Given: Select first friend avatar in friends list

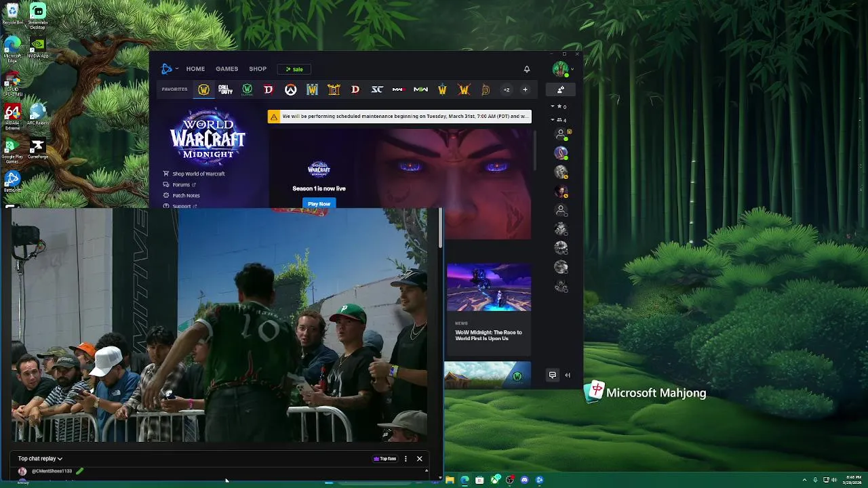Looking at the screenshot, I should tap(561, 134).
